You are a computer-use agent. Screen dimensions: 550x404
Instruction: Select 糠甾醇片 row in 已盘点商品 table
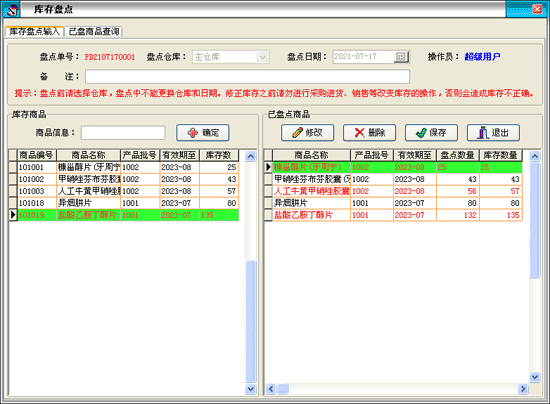pos(397,167)
